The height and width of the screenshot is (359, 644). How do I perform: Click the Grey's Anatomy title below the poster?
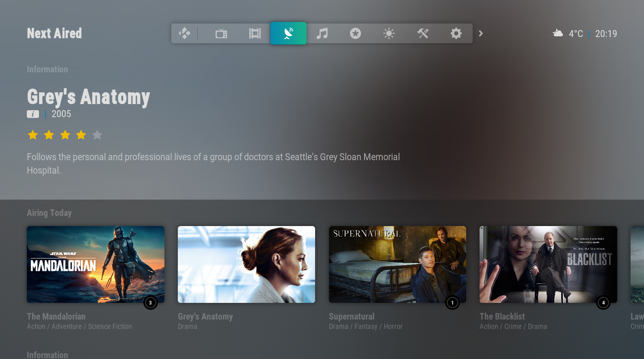(205, 316)
